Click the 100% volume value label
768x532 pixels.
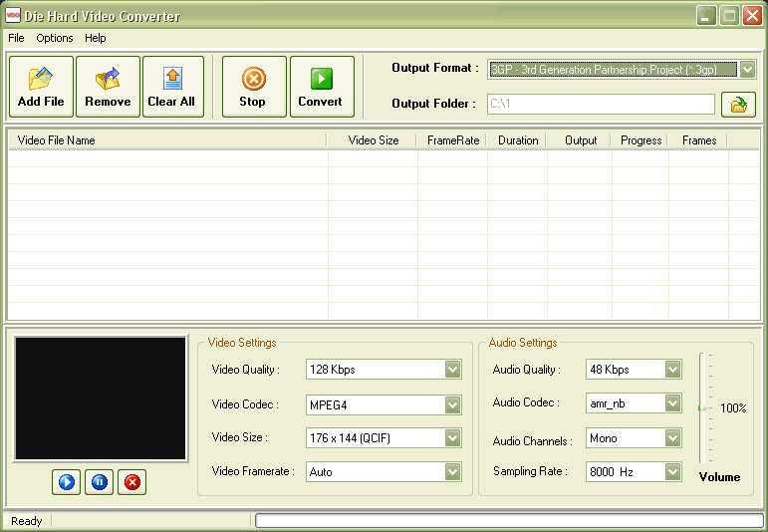[x=733, y=408]
